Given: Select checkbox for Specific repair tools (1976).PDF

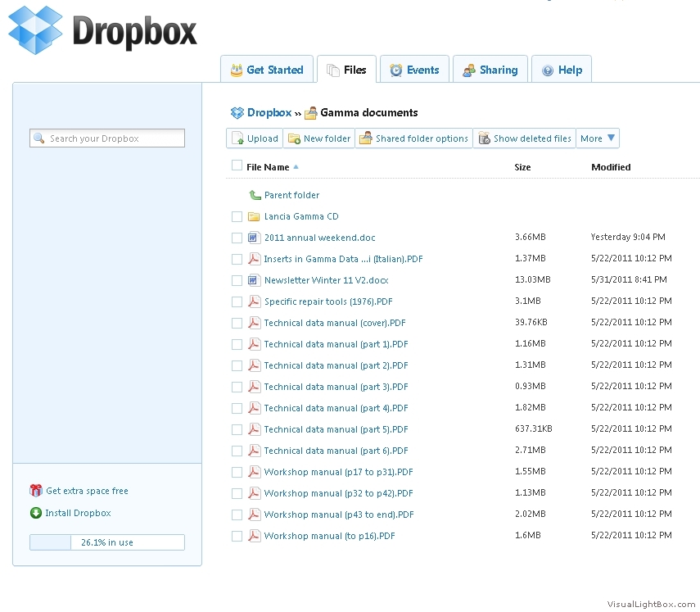Looking at the screenshot, I should point(237,302).
